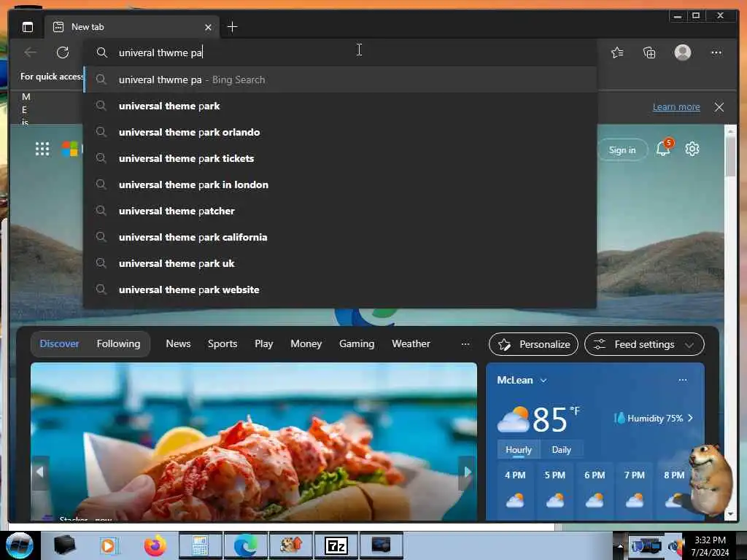Viewport: 747px width, 560px height.
Task: Open the Favorites star icon
Action: (x=617, y=52)
